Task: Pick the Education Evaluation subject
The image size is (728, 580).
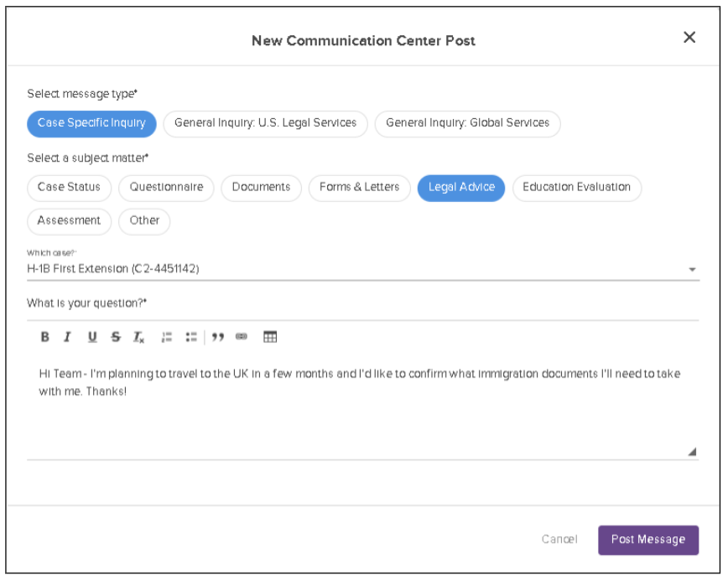Action: [x=576, y=188]
